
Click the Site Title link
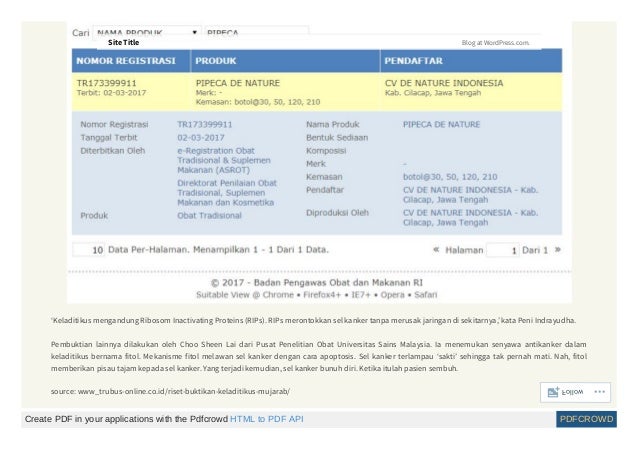(x=123, y=42)
